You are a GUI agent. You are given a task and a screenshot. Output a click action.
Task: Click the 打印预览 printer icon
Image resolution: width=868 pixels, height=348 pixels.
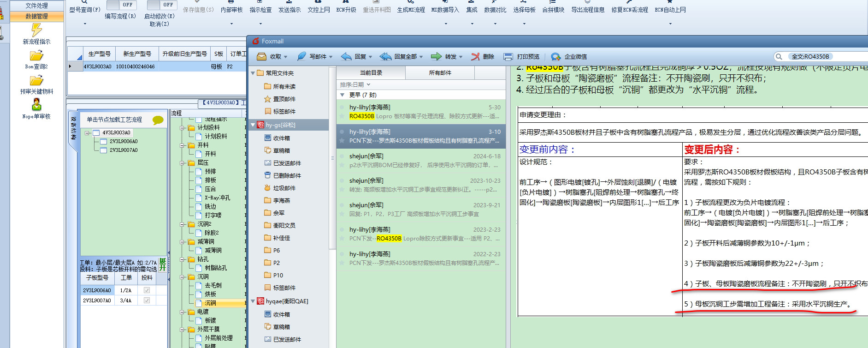pos(508,56)
